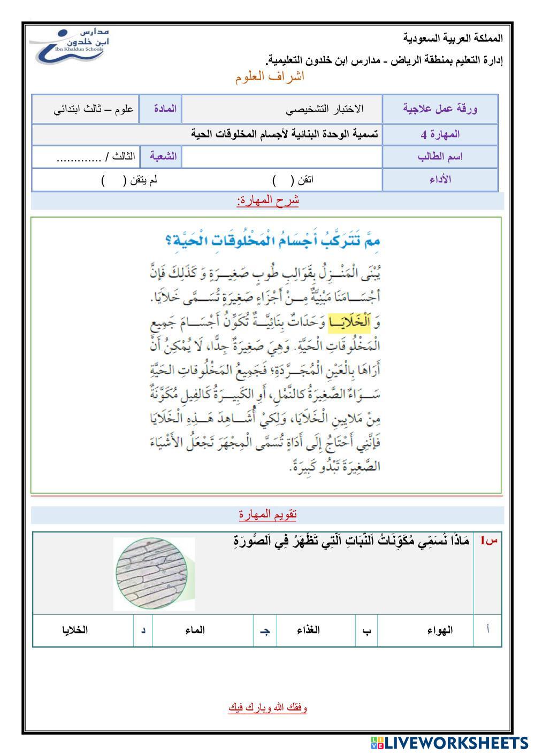The width and height of the screenshot is (535, 756).
Task: Mark the لم يتقن parentheses box
Action: [113, 180]
